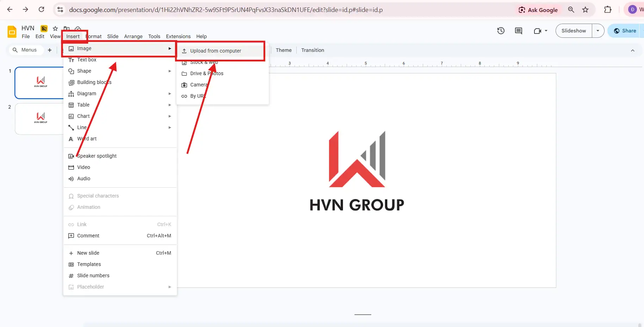This screenshot has height=327, width=644.
Task: Choose Drive & Photos option
Action: (x=206, y=73)
